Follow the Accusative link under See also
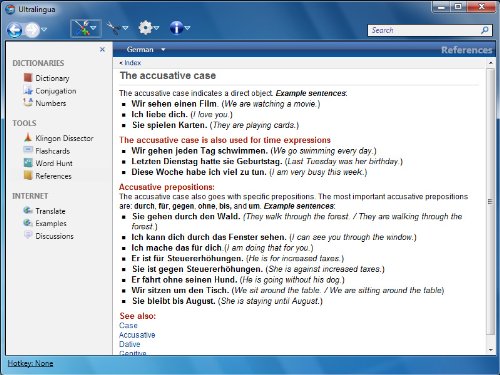This screenshot has height=375, width=500. pos(137,335)
